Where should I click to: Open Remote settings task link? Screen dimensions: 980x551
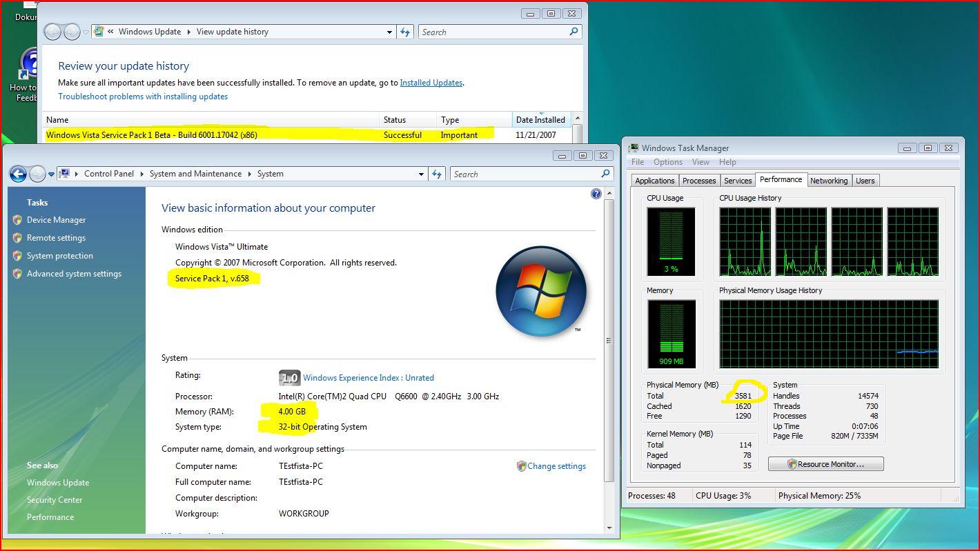56,238
